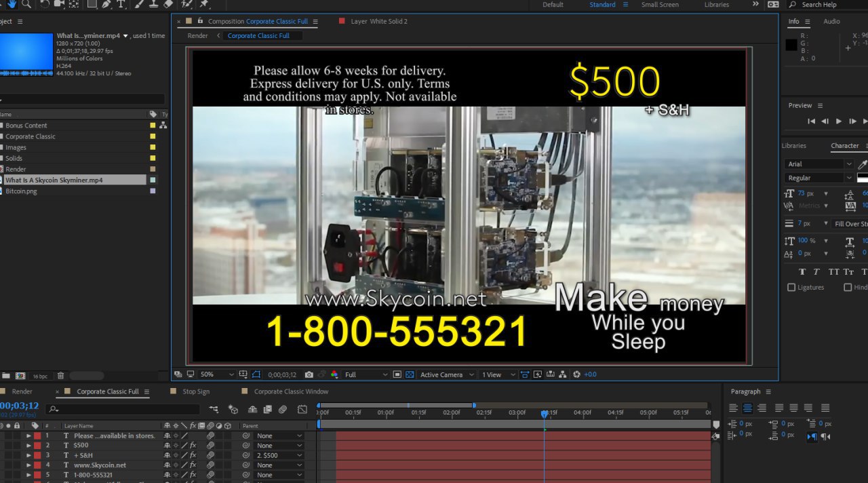Select the Rectangle shape tool
This screenshot has height=483, width=868.
pyautogui.click(x=91, y=4)
